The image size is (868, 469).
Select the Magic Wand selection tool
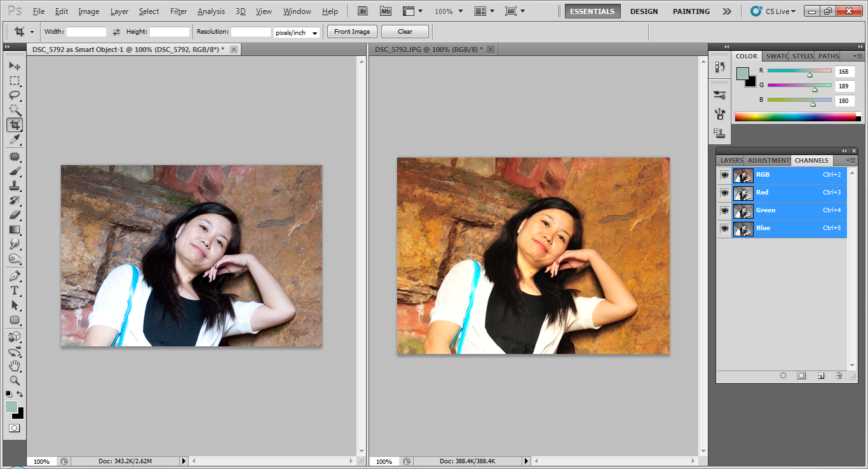(15, 110)
